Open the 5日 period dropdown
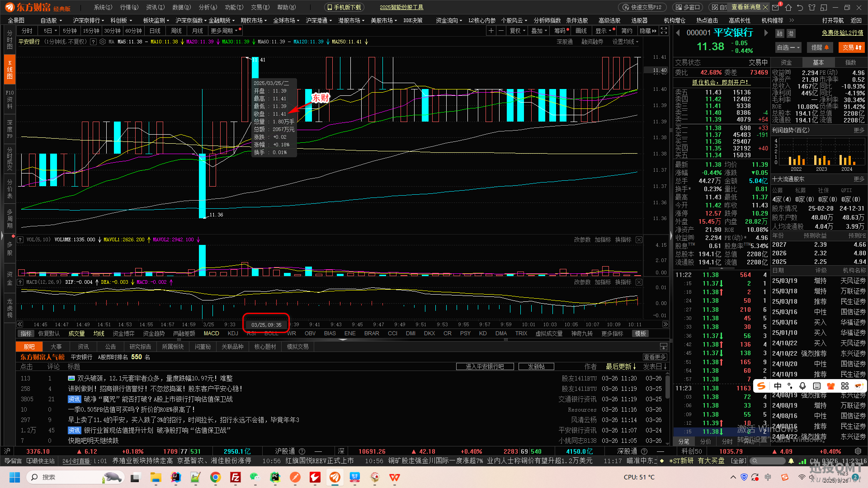 50,31
